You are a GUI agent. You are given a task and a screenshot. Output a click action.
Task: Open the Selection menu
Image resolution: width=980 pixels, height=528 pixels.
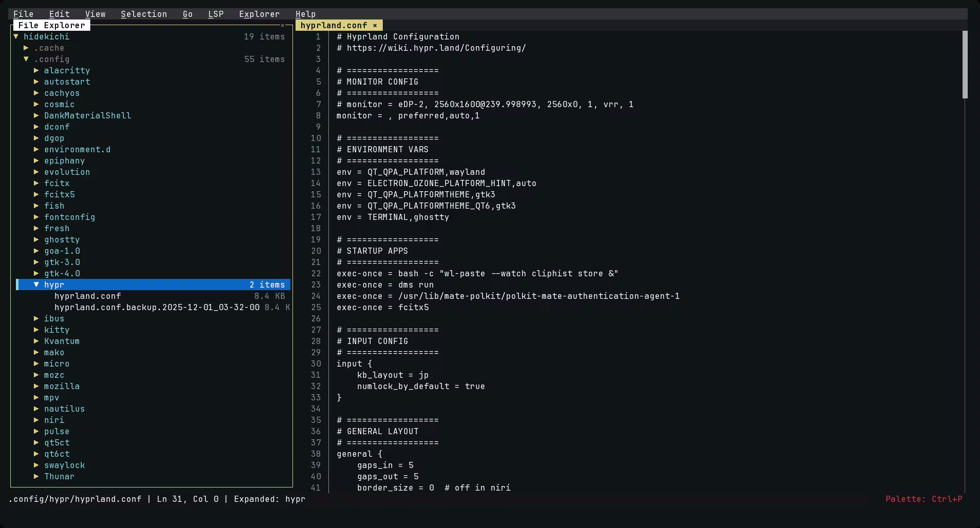point(144,14)
